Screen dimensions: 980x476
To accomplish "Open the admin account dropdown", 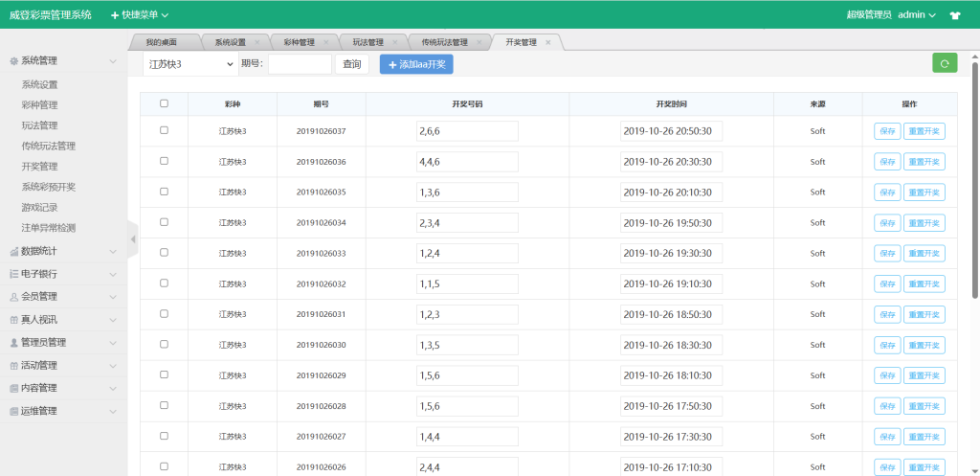I will tap(917, 15).
